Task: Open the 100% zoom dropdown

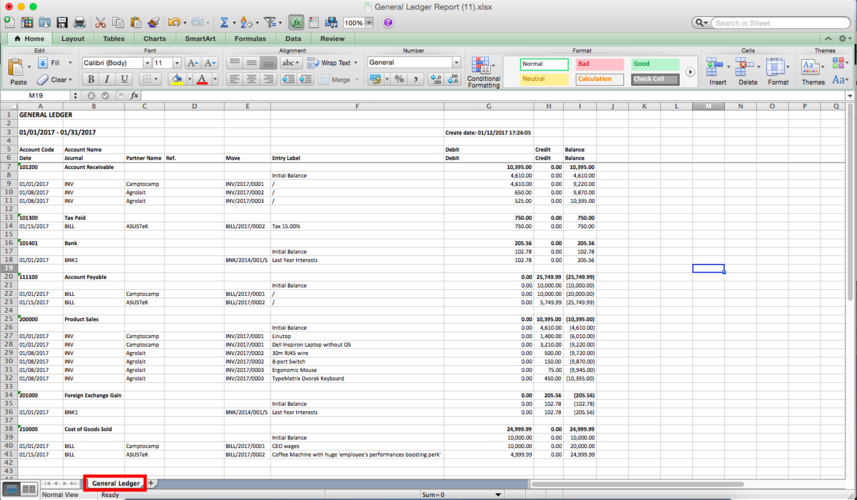Action: [369, 22]
